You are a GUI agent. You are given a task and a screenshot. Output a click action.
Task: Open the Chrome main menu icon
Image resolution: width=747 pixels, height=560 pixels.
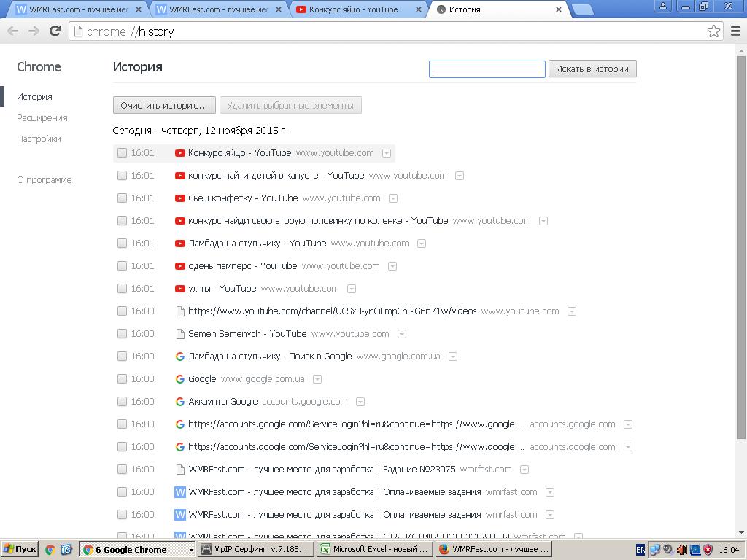click(735, 31)
